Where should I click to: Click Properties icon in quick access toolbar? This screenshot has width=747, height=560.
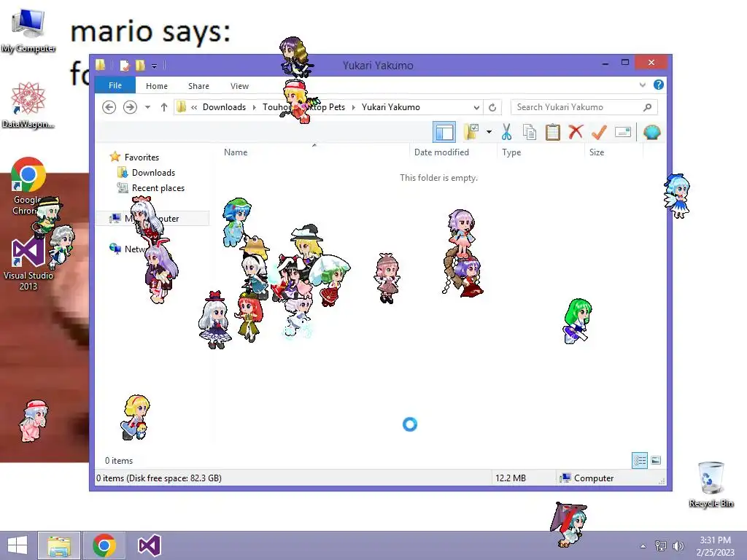124,65
